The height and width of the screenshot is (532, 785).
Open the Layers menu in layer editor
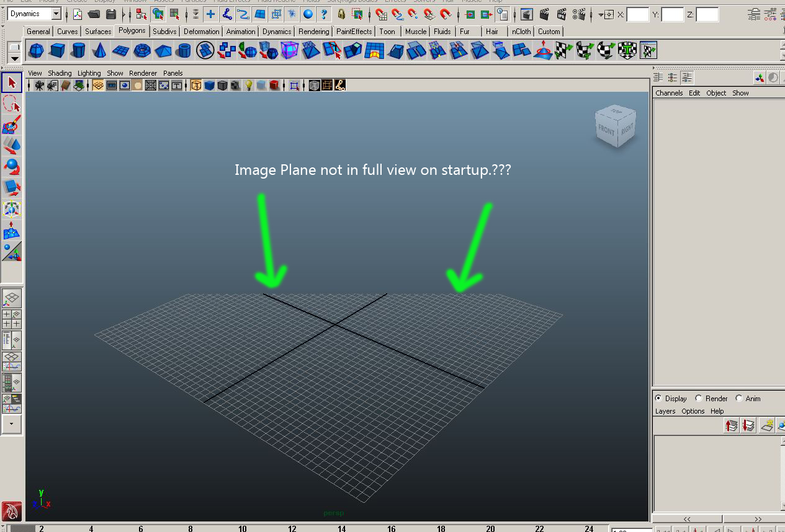point(665,411)
